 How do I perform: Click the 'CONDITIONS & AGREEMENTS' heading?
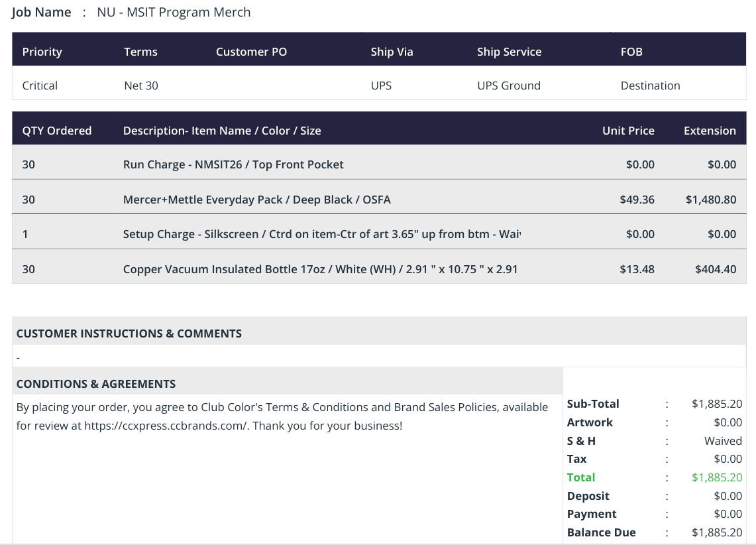point(96,384)
